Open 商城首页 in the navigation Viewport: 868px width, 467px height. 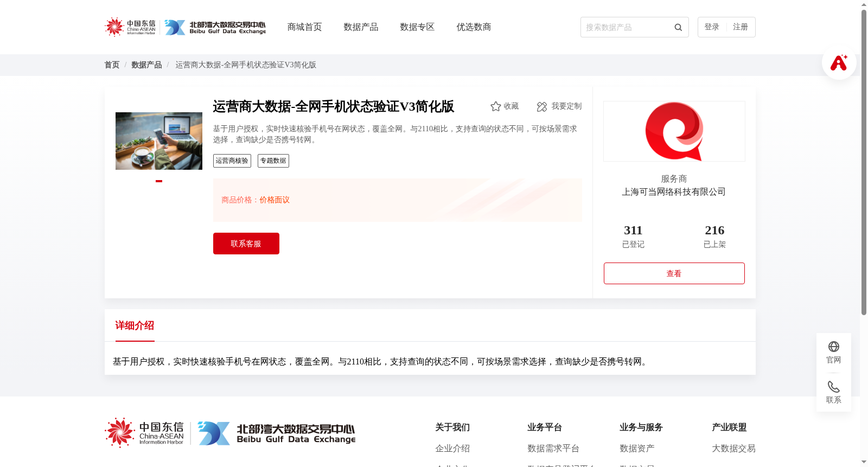click(x=304, y=27)
